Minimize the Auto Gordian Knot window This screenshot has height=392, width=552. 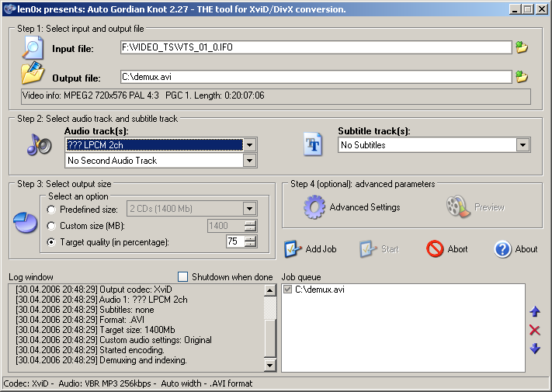point(515,9)
